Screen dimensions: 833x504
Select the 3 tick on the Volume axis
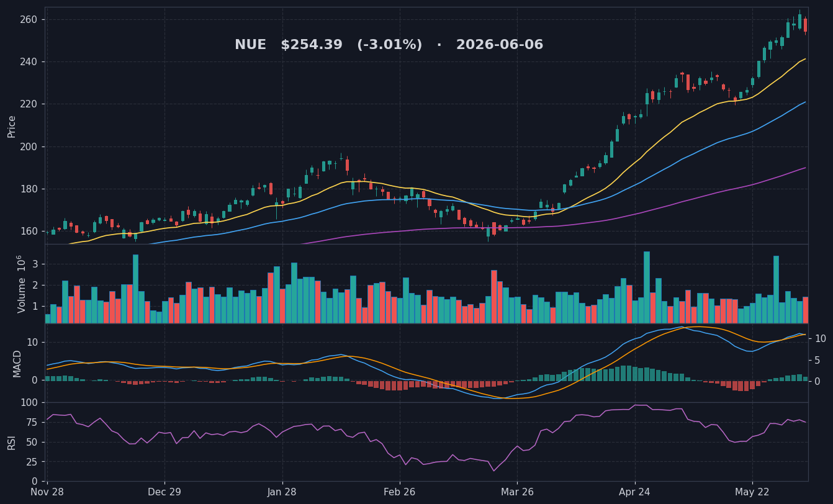(x=35, y=264)
